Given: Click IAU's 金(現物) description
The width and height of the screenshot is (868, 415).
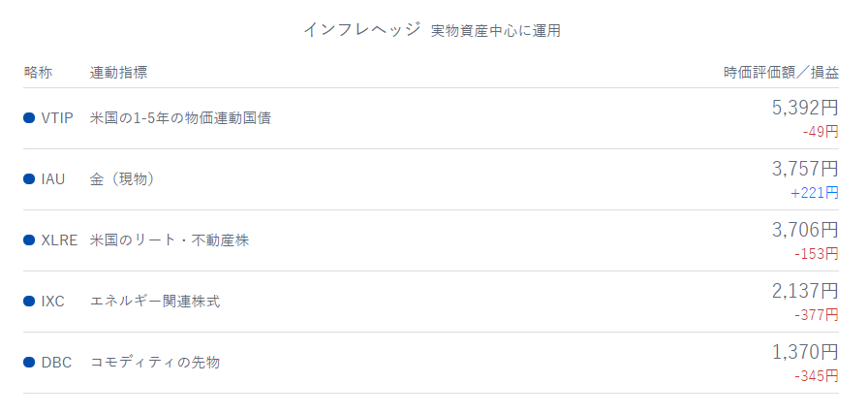Looking at the screenshot, I should coord(122,179).
